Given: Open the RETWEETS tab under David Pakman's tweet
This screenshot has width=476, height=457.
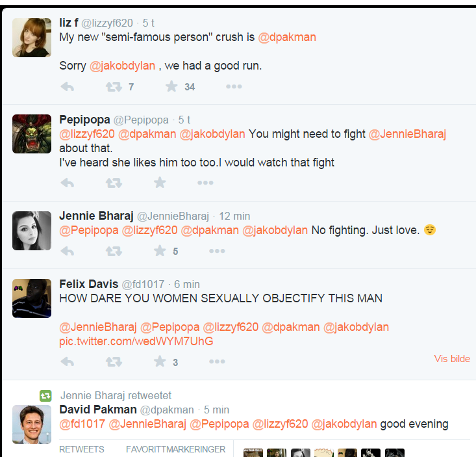Looking at the screenshot, I should click(81, 449).
